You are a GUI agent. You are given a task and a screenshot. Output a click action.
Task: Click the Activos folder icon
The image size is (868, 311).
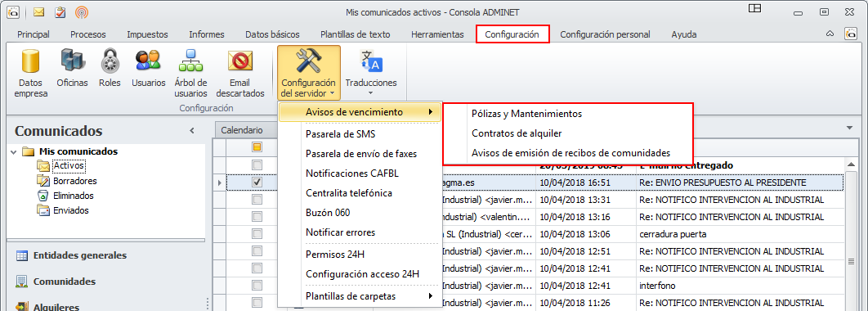point(43,165)
